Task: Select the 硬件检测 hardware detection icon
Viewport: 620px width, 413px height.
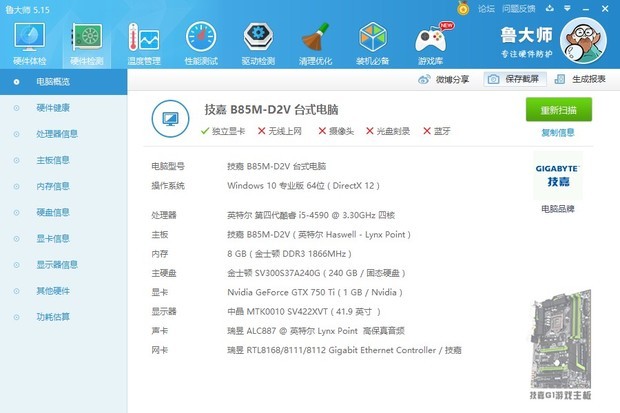Action: [87, 44]
